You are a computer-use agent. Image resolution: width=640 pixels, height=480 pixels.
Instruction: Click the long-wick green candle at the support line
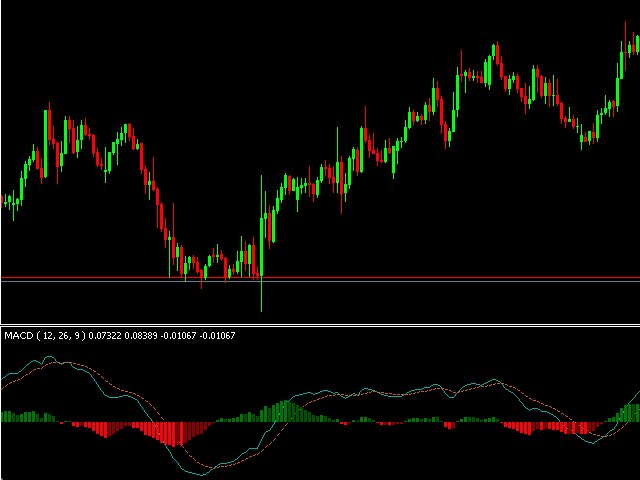pos(262,244)
